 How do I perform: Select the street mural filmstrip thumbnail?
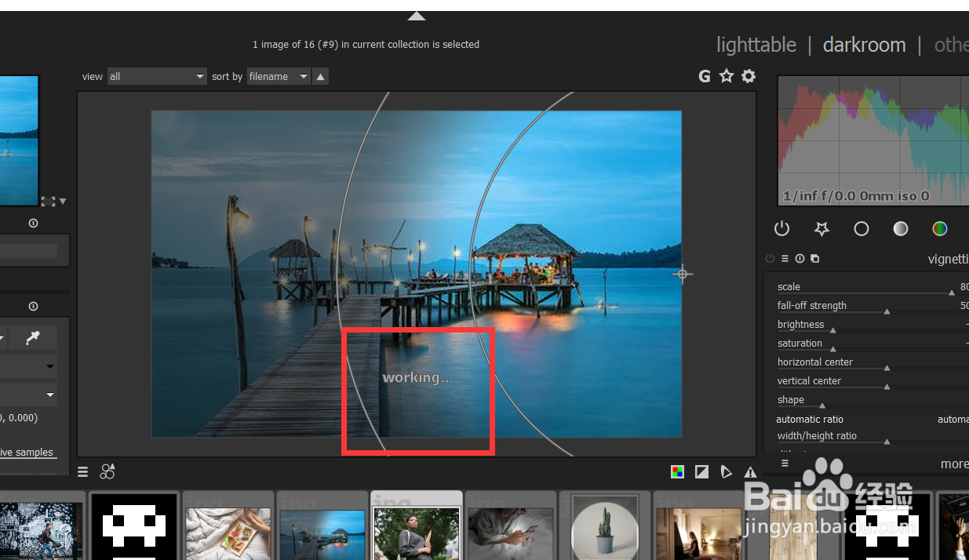tap(41, 532)
